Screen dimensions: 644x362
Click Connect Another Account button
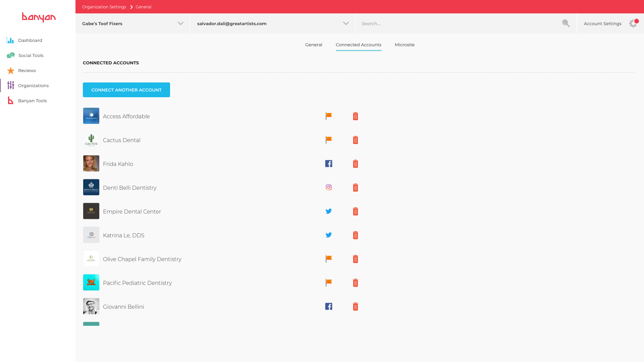point(126,90)
